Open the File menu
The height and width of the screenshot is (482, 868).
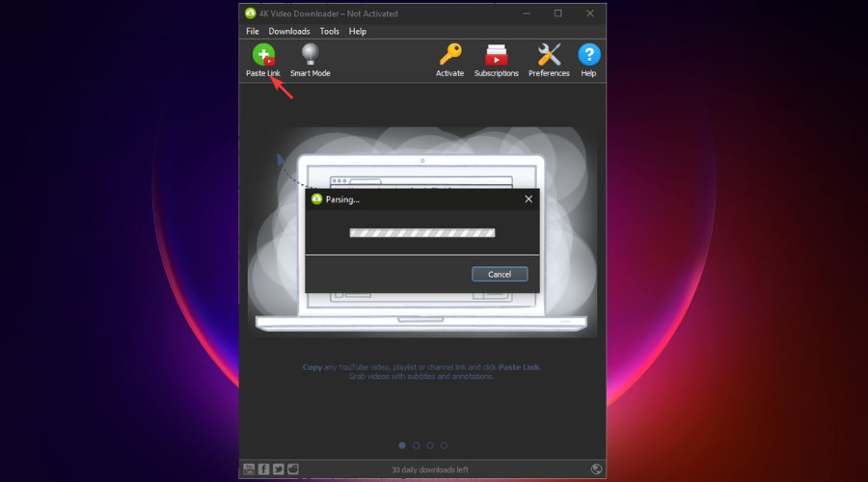click(253, 32)
